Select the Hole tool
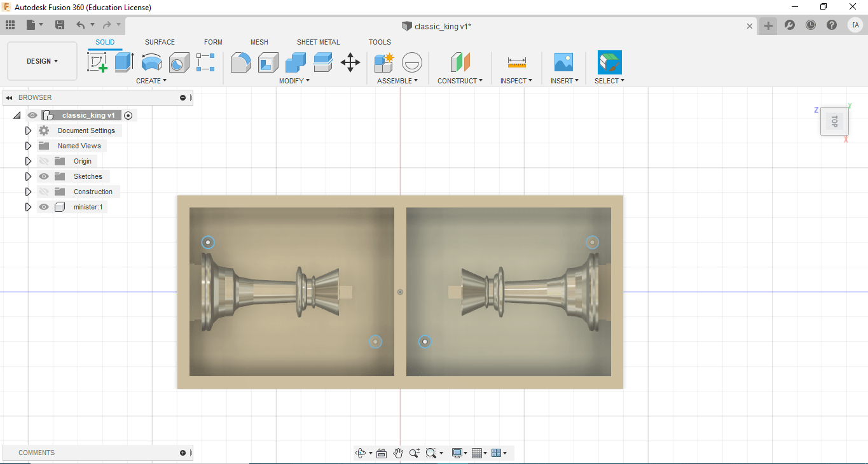 [179, 62]
